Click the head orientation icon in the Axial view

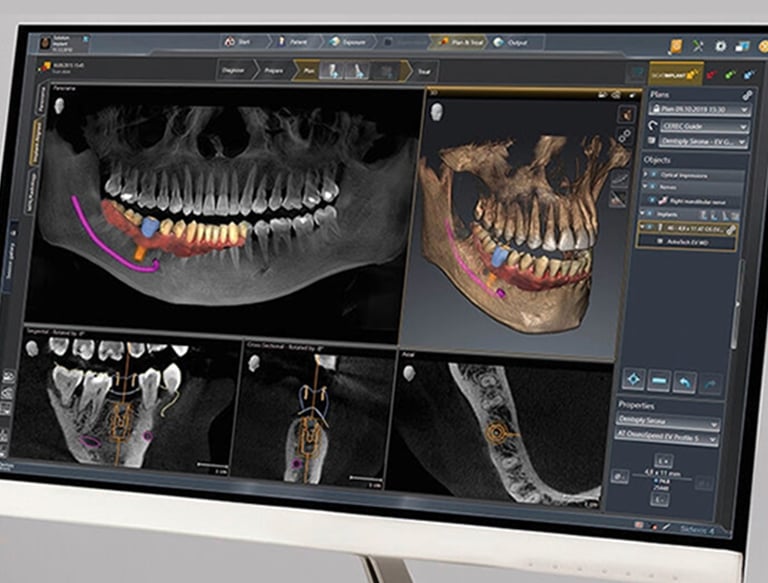[408, 374]
